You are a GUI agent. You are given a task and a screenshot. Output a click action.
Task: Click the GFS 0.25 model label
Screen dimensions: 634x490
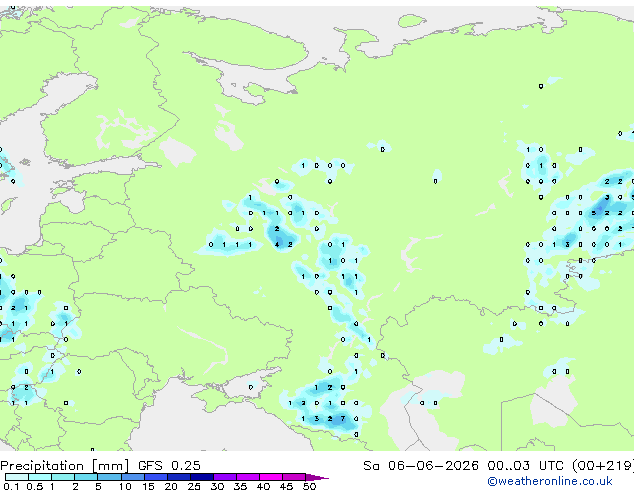tap(169, 466)
